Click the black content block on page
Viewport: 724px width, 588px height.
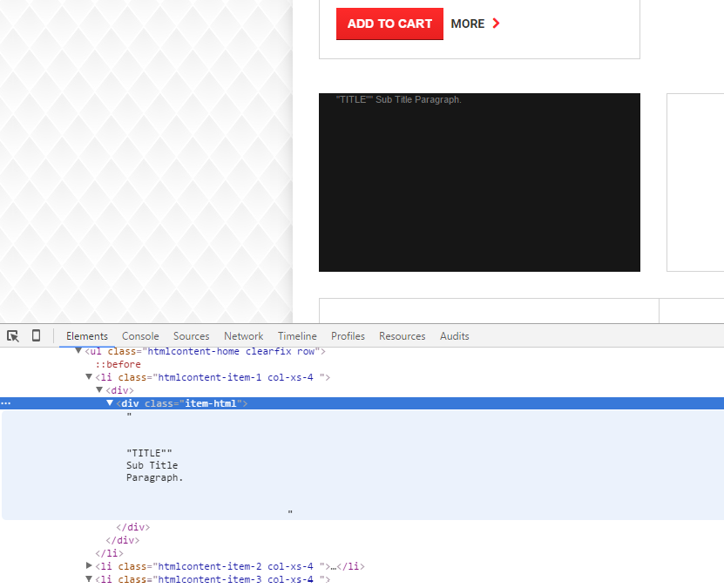point(479,182)
